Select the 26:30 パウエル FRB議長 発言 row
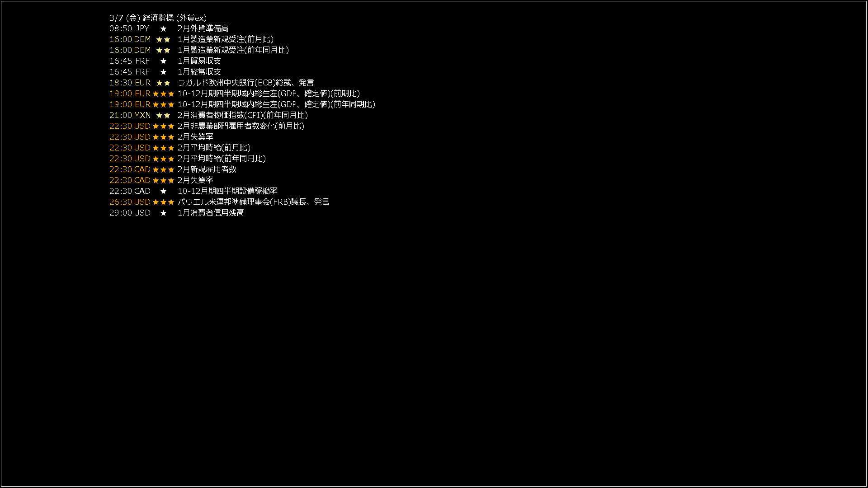 (x=219, y=202)
